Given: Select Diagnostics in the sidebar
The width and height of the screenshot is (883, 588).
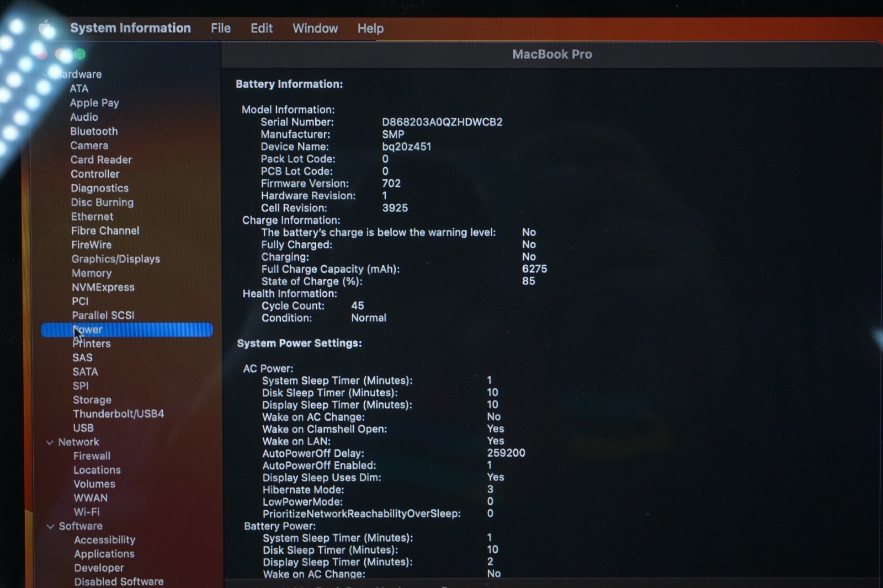Looking at the screenshot, I should pos(99,188).
